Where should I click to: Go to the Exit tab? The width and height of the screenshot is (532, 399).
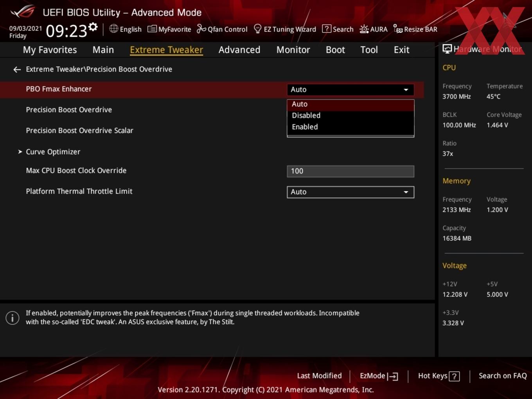pyautogui.click(x=401, y=50)
